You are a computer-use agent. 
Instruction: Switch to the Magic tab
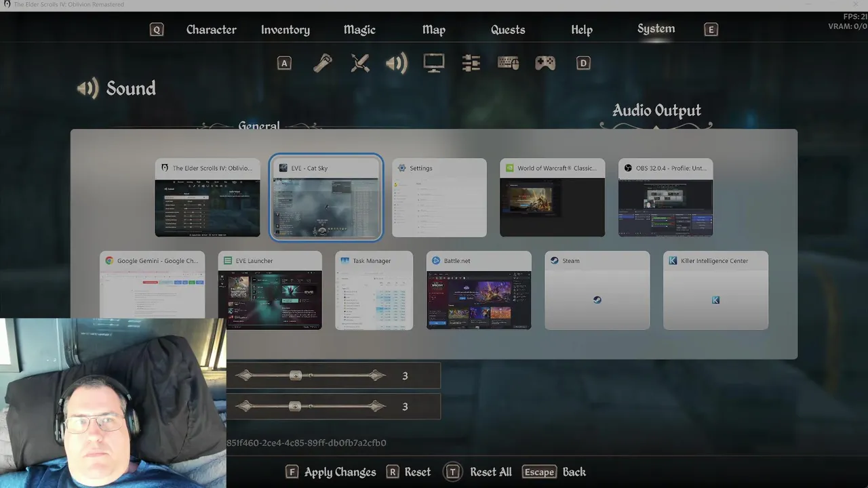coord(359,30)
